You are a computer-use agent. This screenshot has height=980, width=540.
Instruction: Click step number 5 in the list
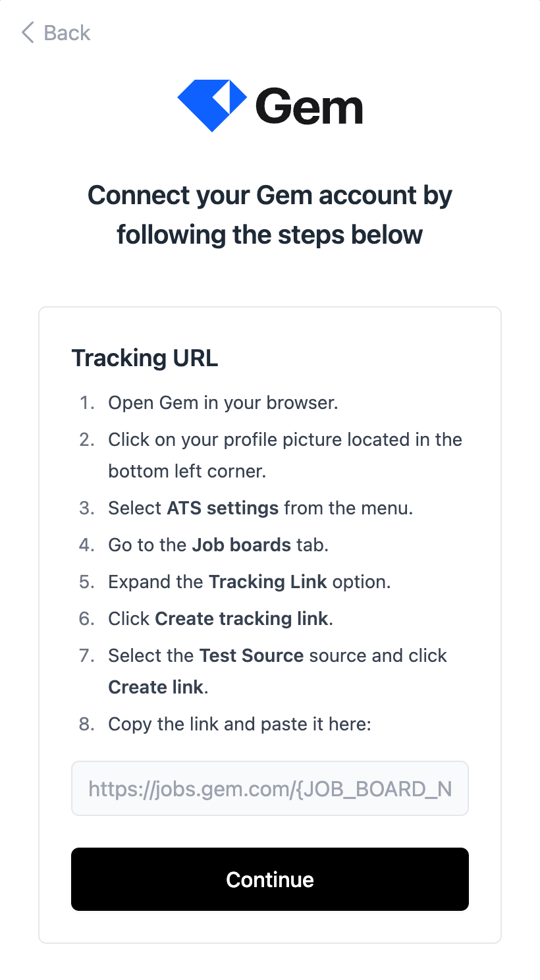tap(87, 582)
